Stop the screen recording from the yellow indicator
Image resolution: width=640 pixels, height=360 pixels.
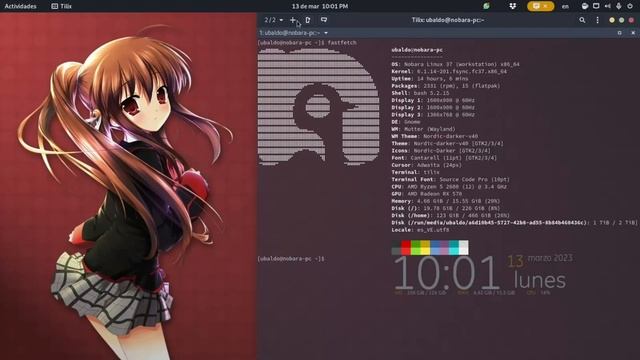[x=540, y=6]
